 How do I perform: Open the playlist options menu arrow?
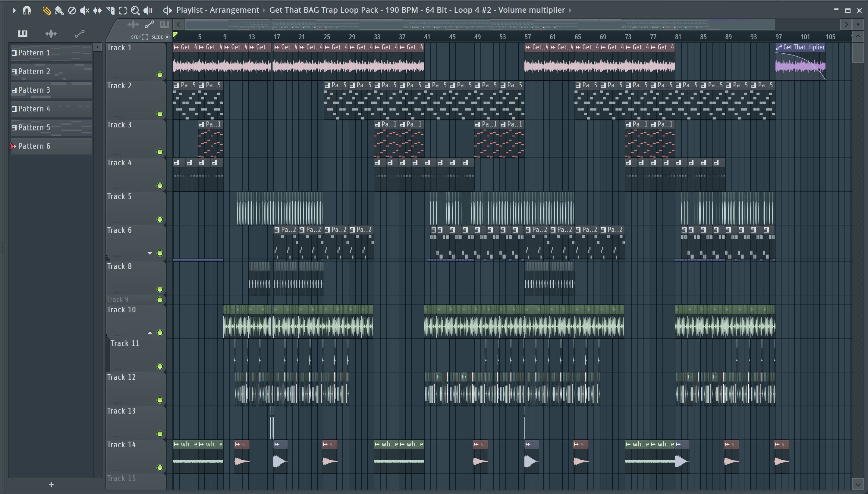tap(14, 11)
